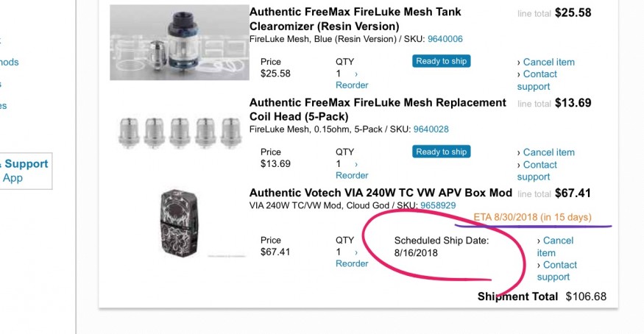The width and height of the screenshot is (644, 334).
Task: Contact support about the Coil Head pack
Action: [539, 165]
